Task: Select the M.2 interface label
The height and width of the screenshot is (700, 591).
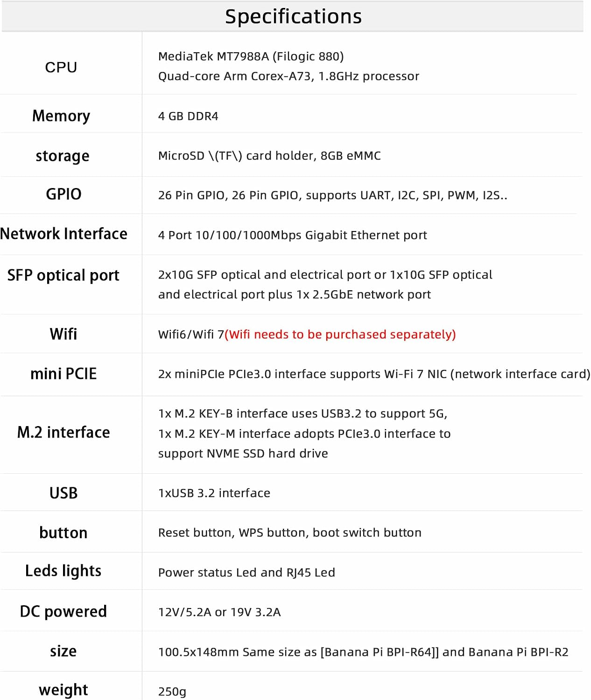Action: tap(63, 432)
